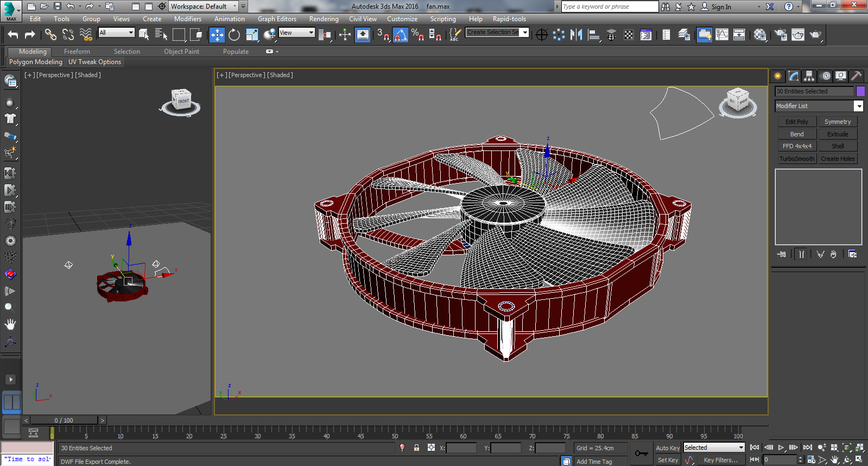Open the Utilities hammer panel
868x466 pixels.
click(x=856, y=76)
